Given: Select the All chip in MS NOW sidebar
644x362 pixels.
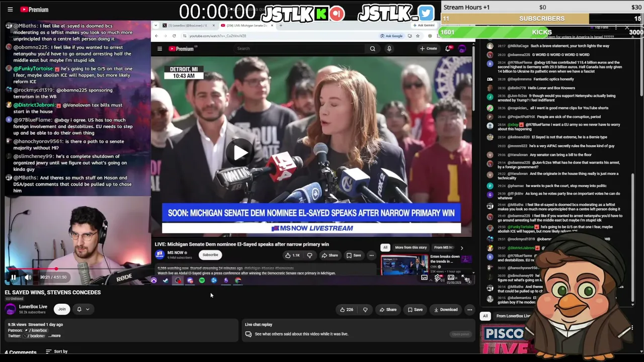Looking at the screenshot, I should tap(385, 247).
